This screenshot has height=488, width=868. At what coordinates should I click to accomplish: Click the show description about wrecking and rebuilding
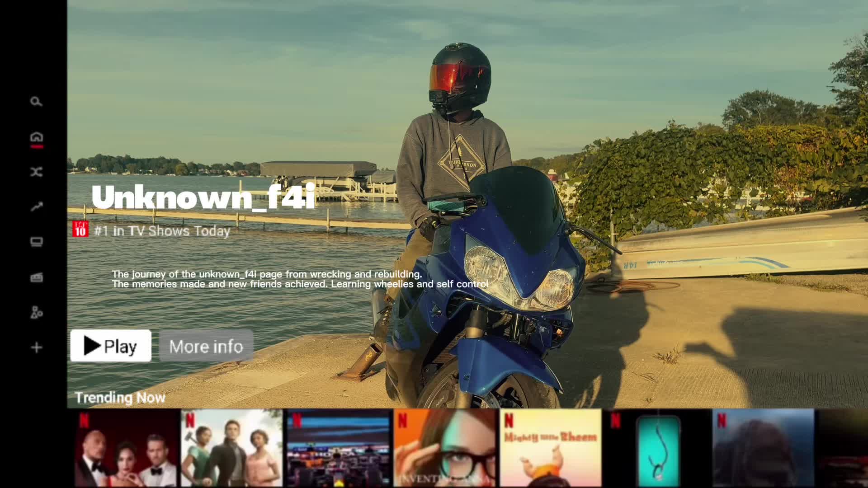[300, 279]
